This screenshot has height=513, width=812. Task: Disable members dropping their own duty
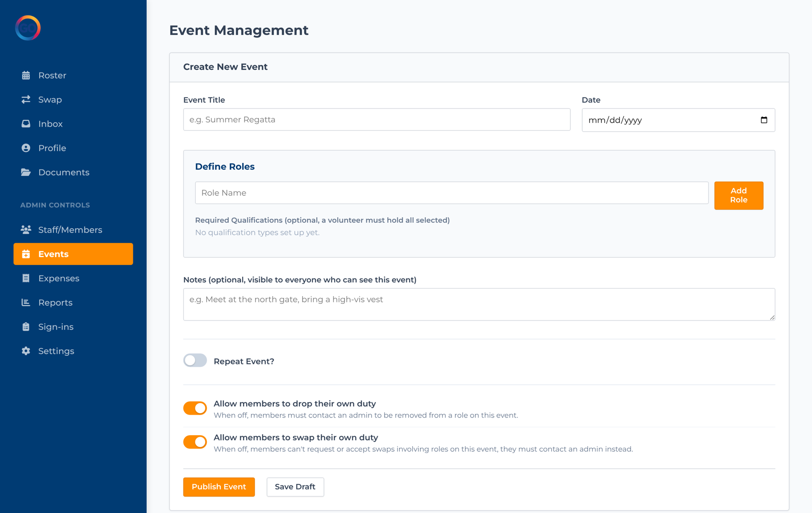195,408
